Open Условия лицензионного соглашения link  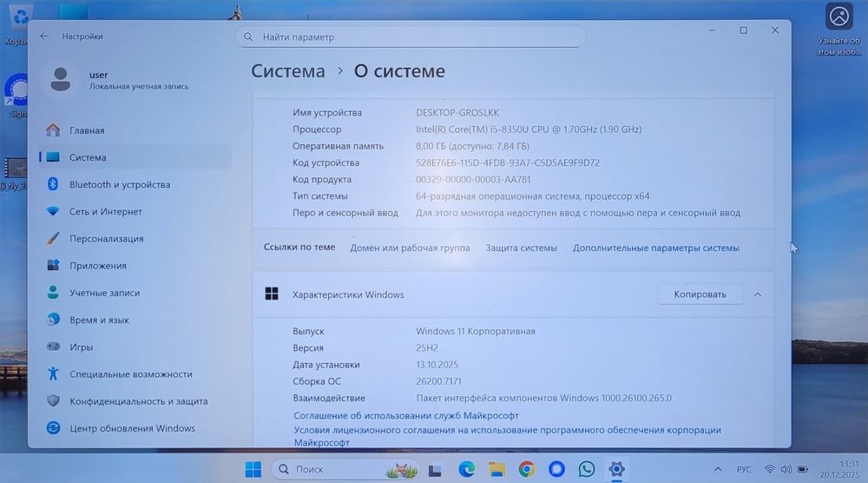(507, 436)
